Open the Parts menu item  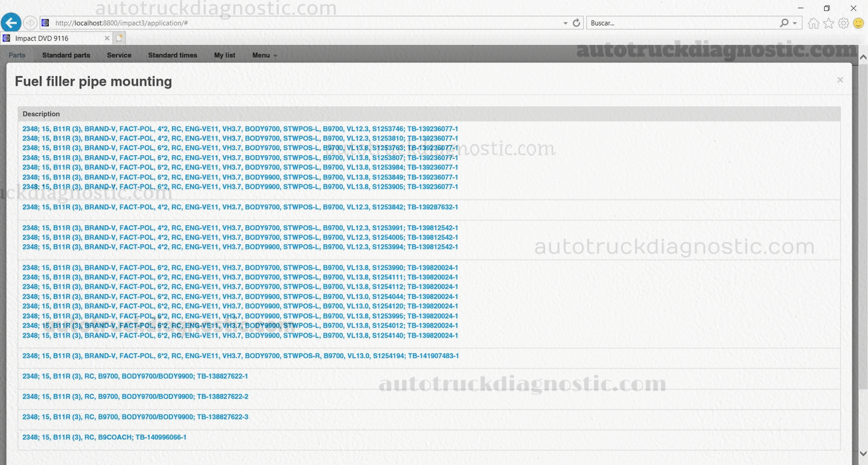17,55
